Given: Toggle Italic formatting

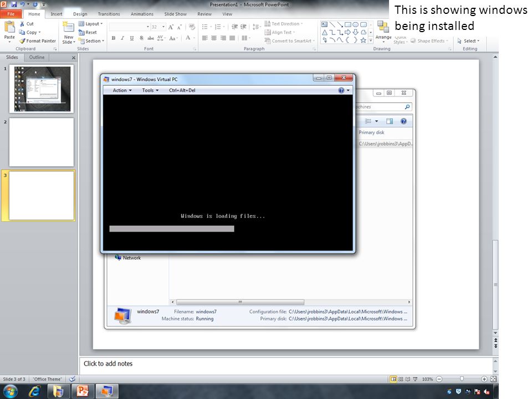Looking at the screenshot, I should click(122, 38).
